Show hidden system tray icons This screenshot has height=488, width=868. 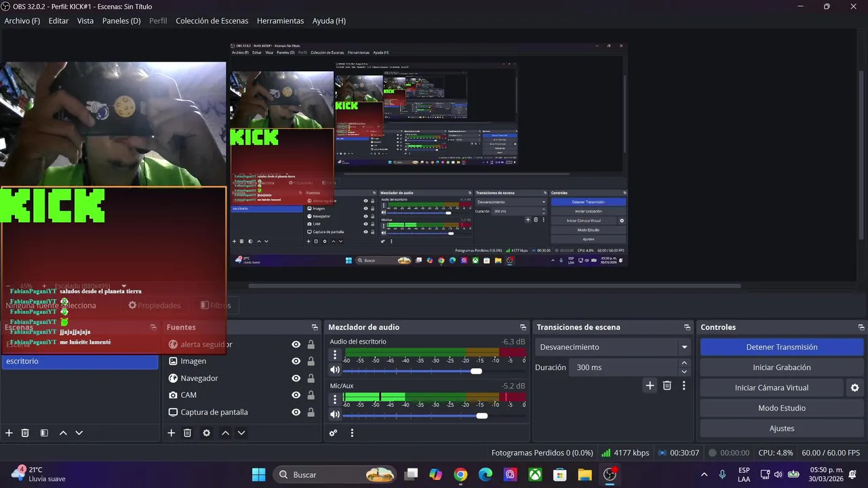(x=704, y=474)
